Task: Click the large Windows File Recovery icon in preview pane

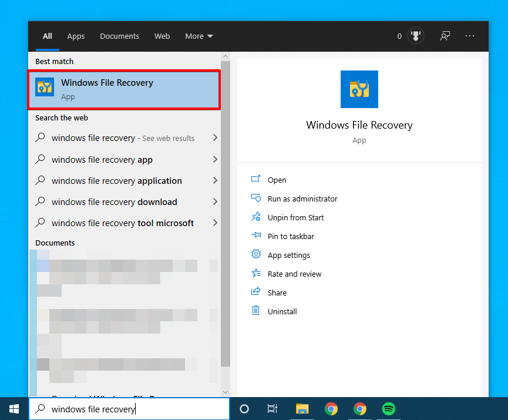Action: [359, 89]
